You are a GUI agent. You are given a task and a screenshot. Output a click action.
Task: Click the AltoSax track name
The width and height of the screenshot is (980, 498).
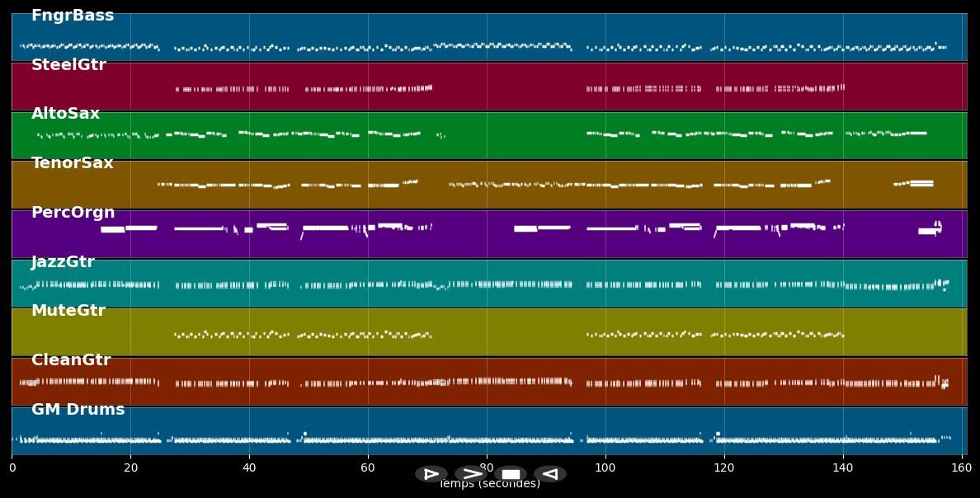pos(65,114)
